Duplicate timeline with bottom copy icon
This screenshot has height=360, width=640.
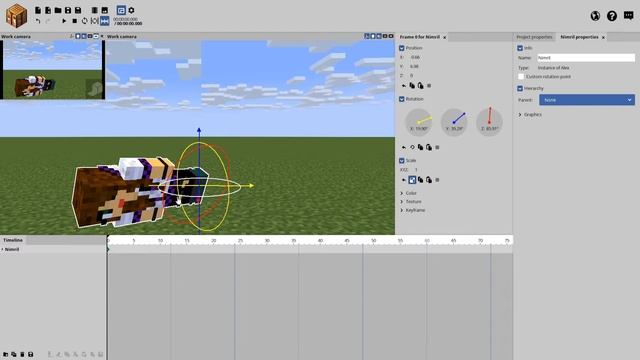coord(14,354)
